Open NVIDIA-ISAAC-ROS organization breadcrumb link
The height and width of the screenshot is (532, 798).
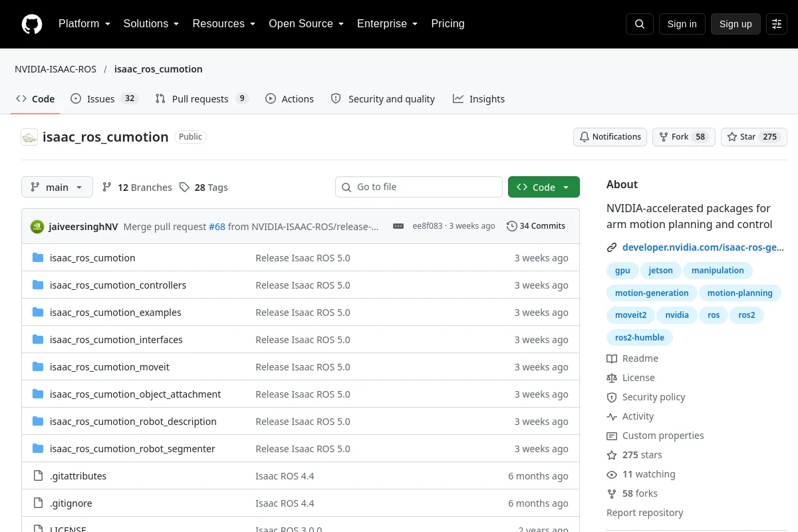click(x=56, y=69)
